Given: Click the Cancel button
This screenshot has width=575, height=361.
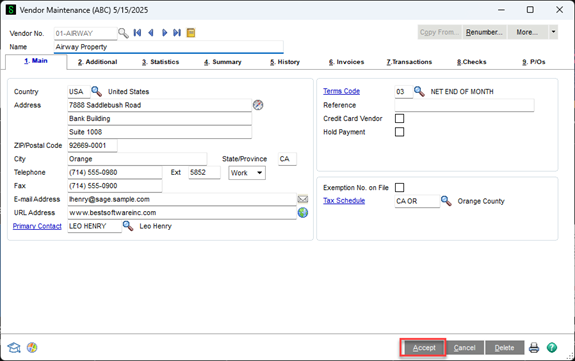Looking at the screenshot, I should (464, 348).
